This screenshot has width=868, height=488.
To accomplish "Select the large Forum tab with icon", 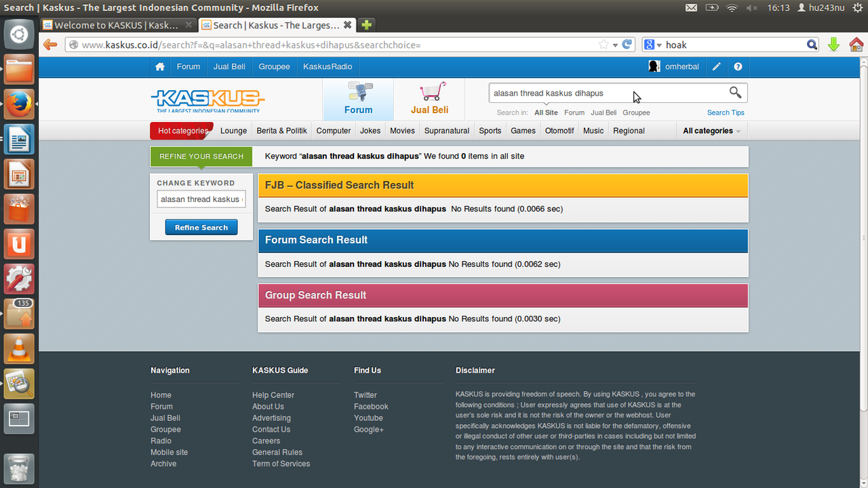I will (x=358, y=100).
